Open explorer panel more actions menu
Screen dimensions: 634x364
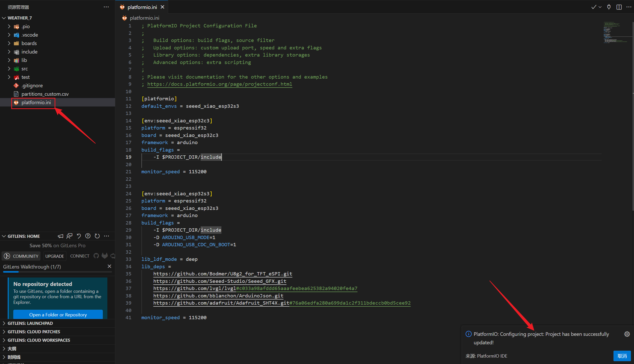click(106, 7)
